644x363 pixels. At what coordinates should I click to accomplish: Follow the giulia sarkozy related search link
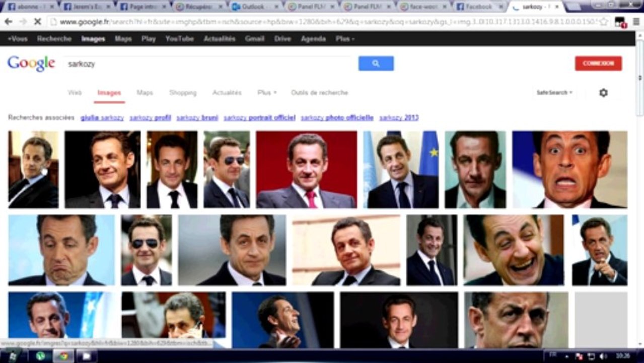click(102, 118)
